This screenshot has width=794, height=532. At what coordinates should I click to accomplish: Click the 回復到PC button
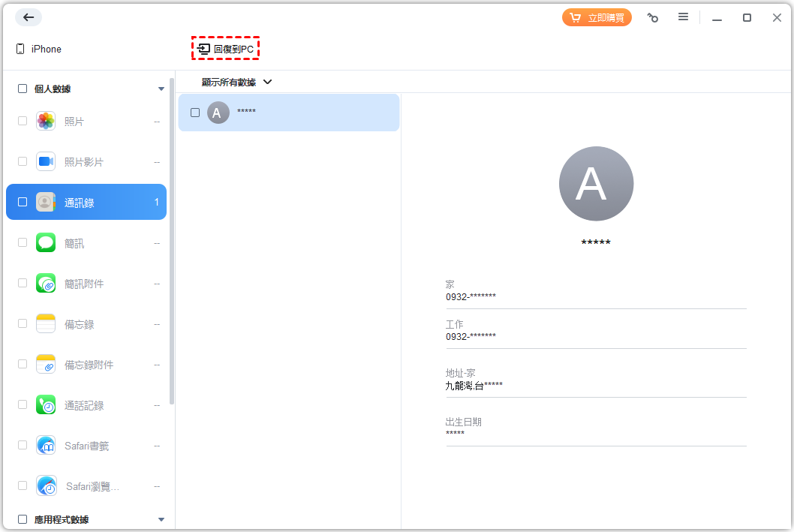pyautogui.click(x=225, y=49)
